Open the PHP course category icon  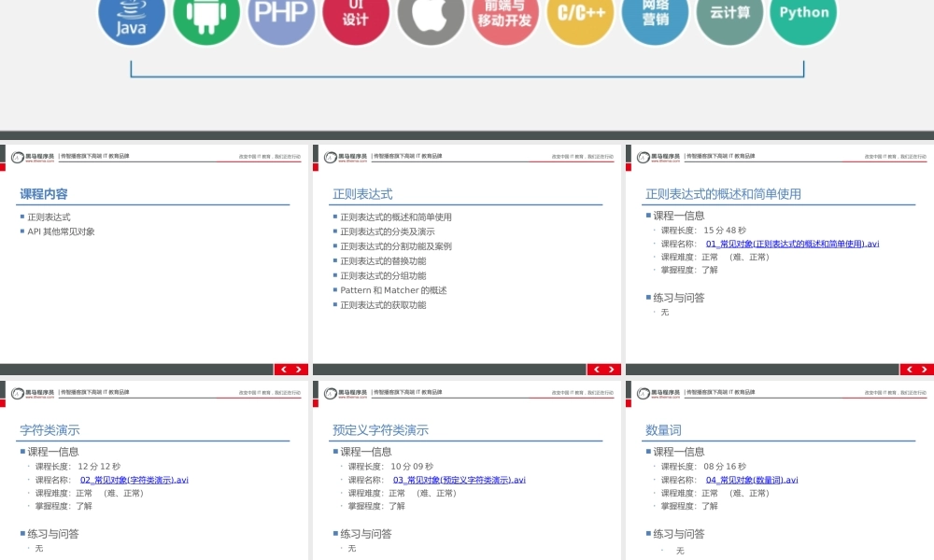coord(280,17)
